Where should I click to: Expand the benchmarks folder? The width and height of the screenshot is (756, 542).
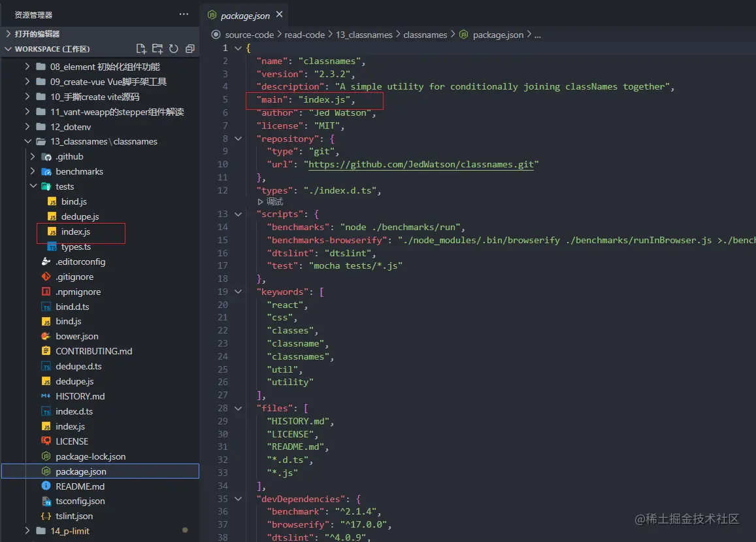[x=33, y=171]
